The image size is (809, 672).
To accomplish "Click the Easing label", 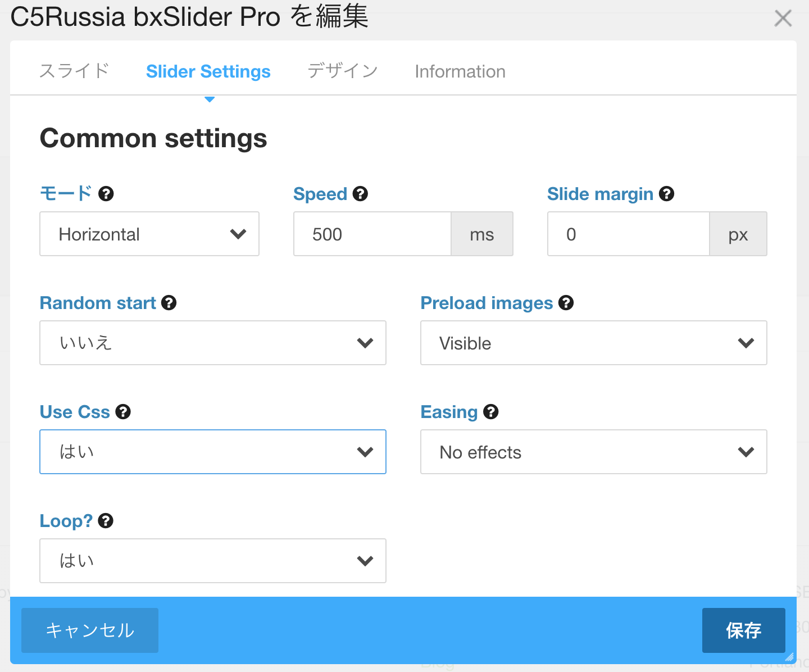I will pyautogui.click(x=449, y=412).
